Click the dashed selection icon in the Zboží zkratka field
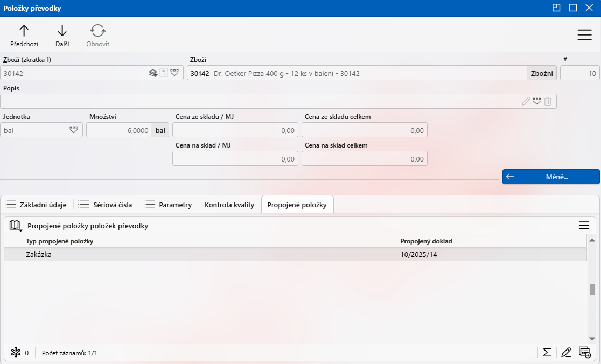This screenshot has height=364, width=601. coord(164,73)
